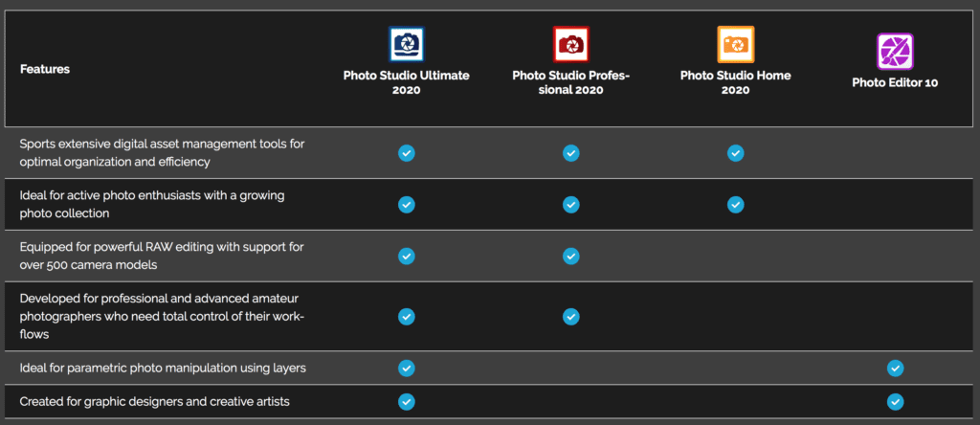The width and height of the screenshot is (980, 425).
Task: Select text 'Ideal for parametric photo manipulation using layers'
Action: (x=163, y=369)
